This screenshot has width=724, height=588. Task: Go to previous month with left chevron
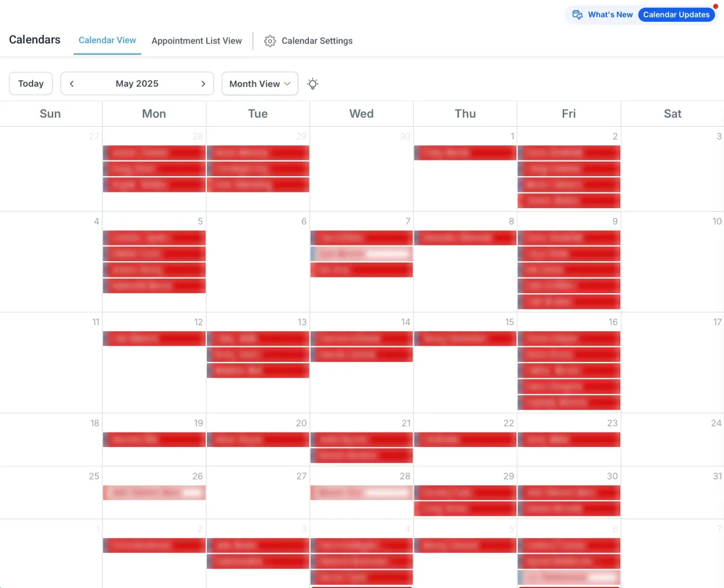coord(72,84)
